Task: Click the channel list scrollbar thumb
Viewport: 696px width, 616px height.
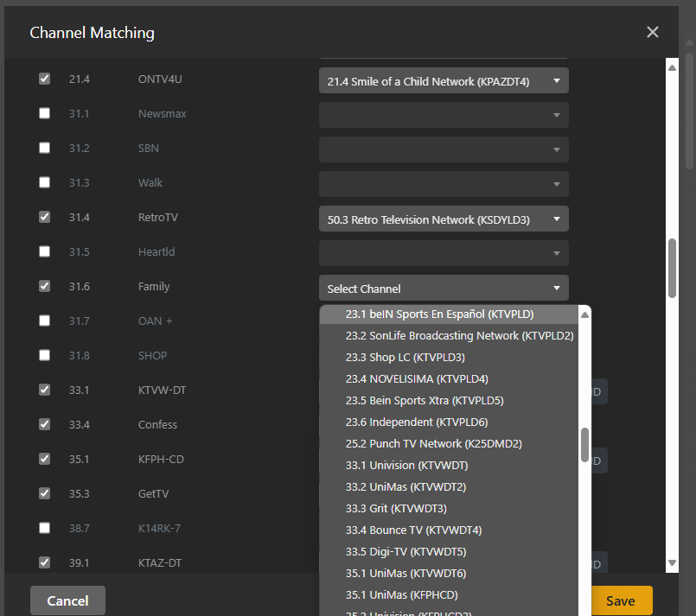Action: coord(673,269)
